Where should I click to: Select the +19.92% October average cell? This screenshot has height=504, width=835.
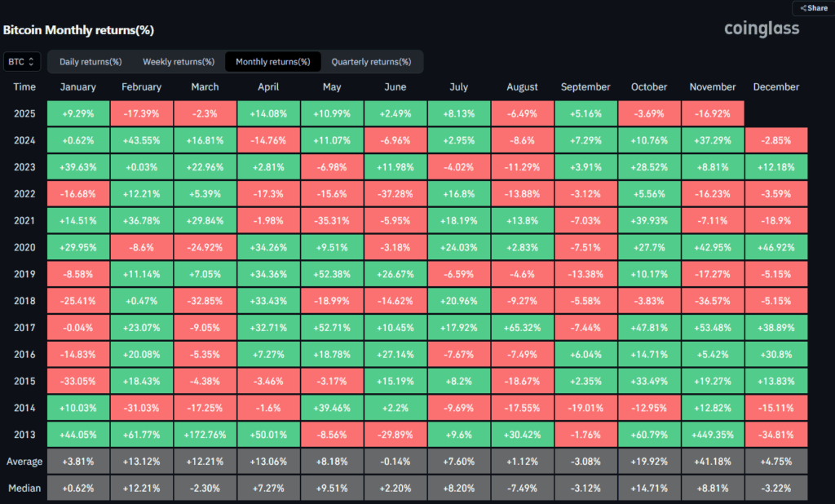[x=649, y=462]
